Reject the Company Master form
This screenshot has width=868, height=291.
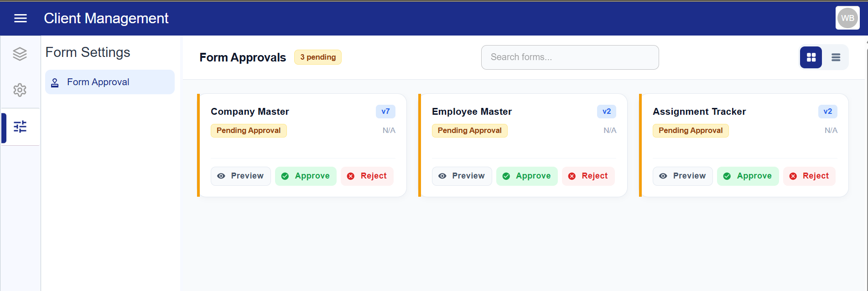point(367,176)
